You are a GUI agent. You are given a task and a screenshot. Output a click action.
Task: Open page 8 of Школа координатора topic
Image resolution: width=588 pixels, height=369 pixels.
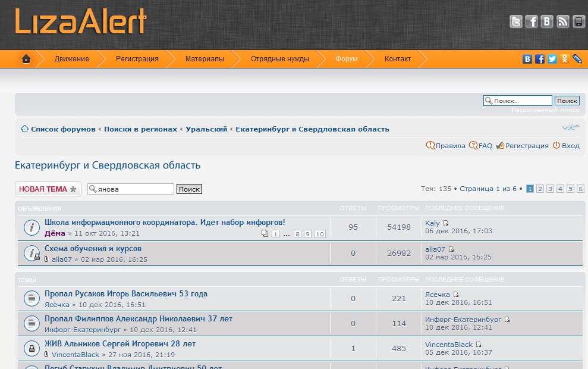(297, 234)
